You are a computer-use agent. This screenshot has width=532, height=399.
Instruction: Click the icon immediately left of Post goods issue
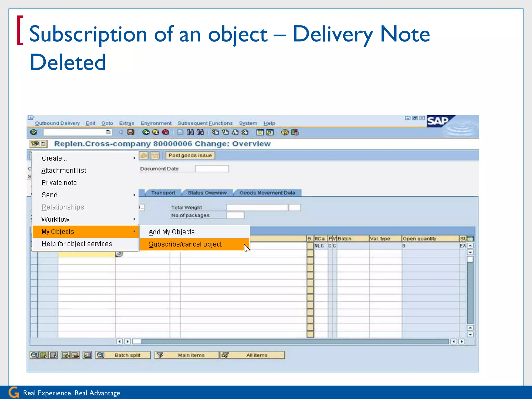coord(155,156)
